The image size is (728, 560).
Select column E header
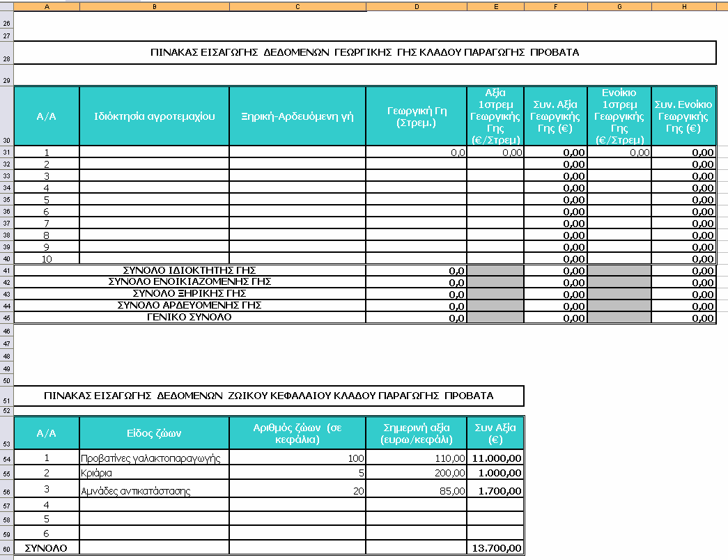pyautogui.click(x=496, y=6)
